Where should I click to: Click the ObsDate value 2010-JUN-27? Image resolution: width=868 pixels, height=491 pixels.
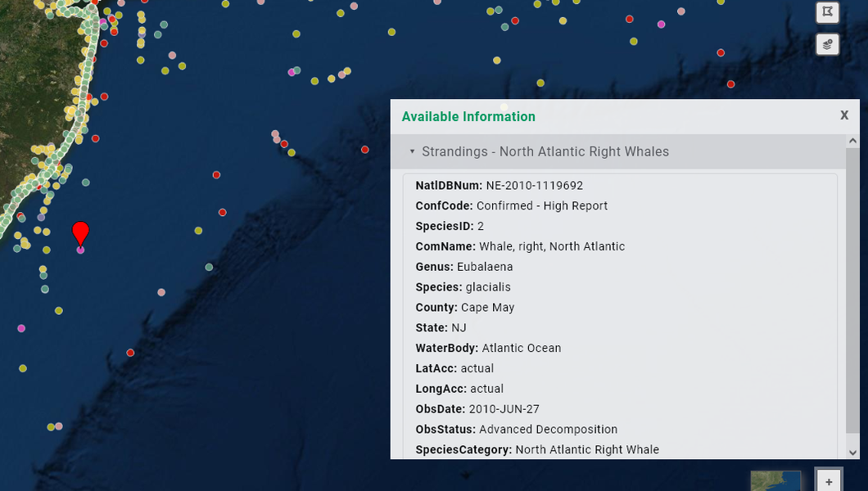(504, 409)
